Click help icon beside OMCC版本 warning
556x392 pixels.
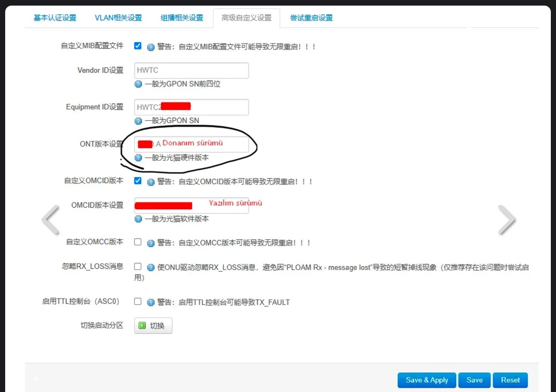[x=151, y=243]
